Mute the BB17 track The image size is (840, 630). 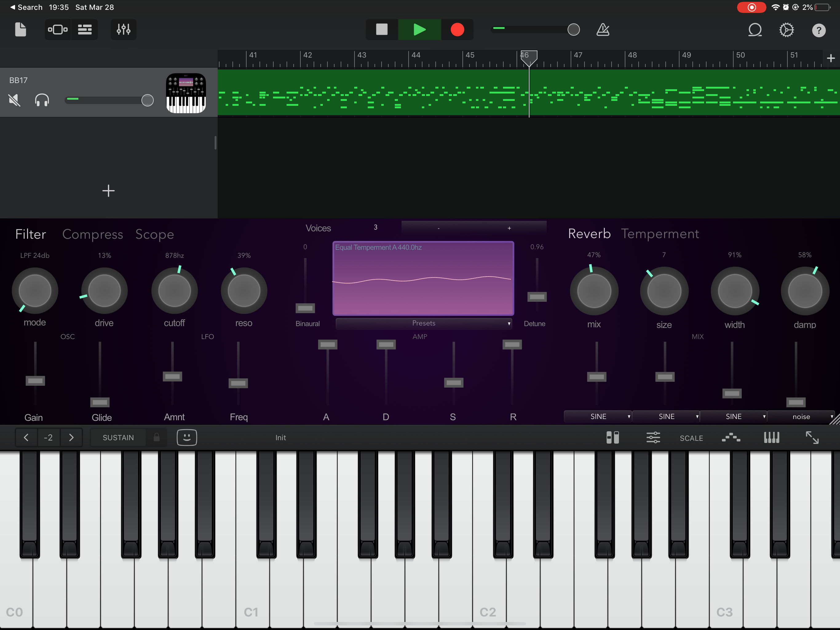click(x=14, y=100)
